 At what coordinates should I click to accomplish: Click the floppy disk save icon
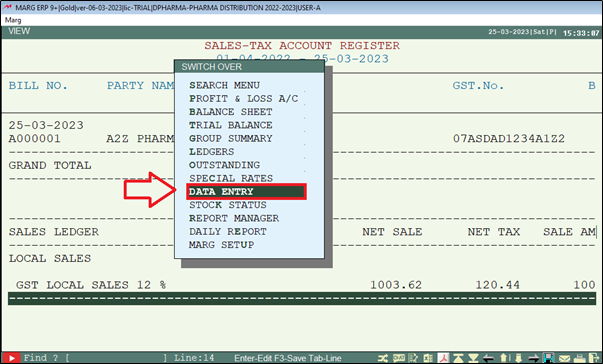tap(548, 358)
